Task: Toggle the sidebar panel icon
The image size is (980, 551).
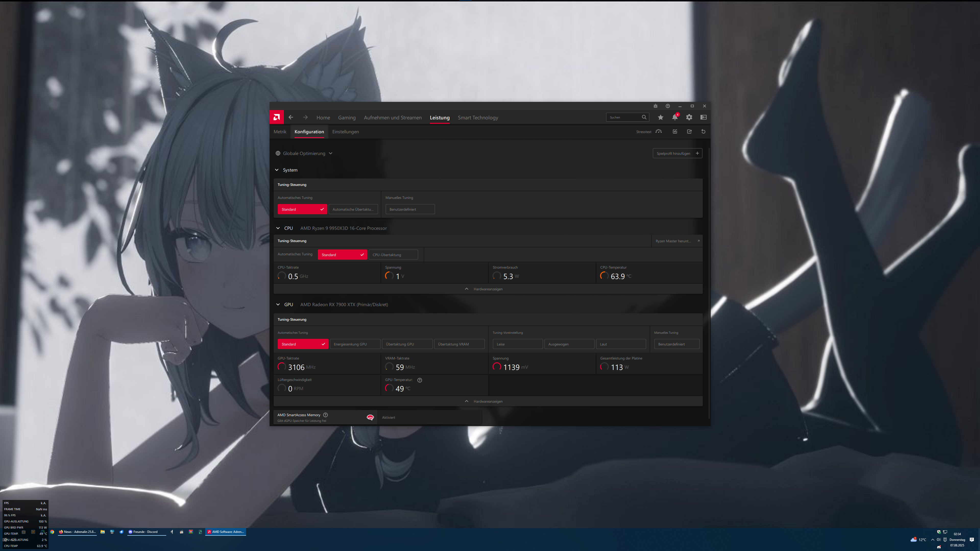Action: pos(704,118)
